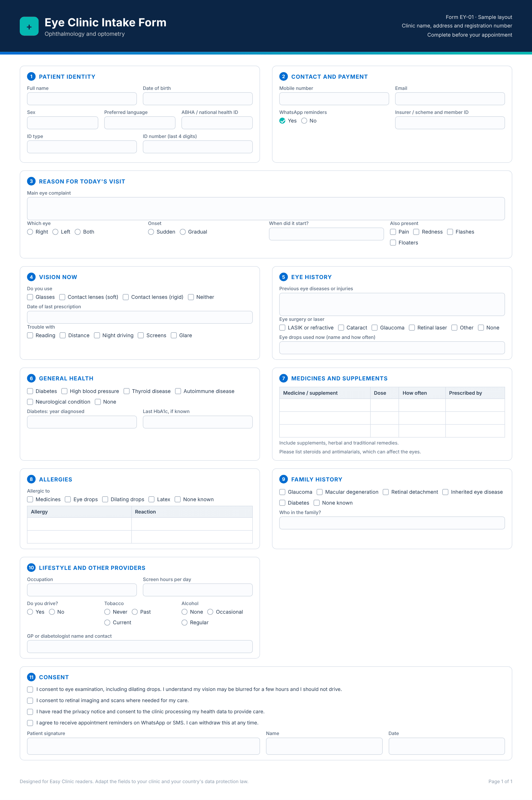Click the When did it start field
This screenshot has width=532, height=800.
(326, 234)
